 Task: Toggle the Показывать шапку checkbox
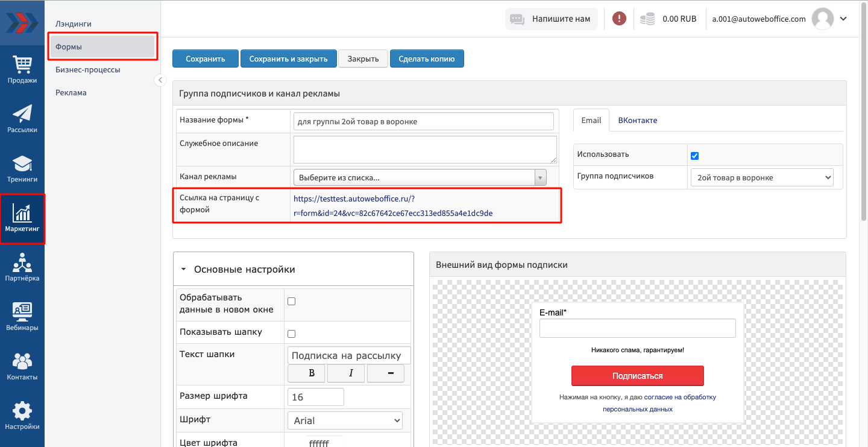coord(292,334)
